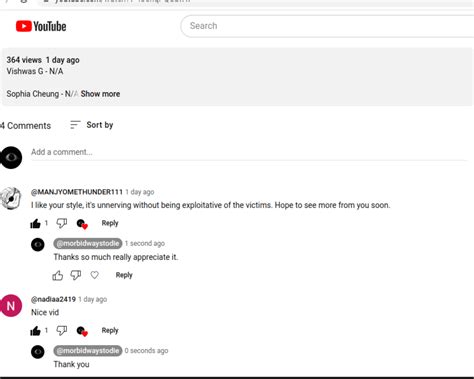Click the 'Thanks so much really appreciate it.' text

click(116, 257)
